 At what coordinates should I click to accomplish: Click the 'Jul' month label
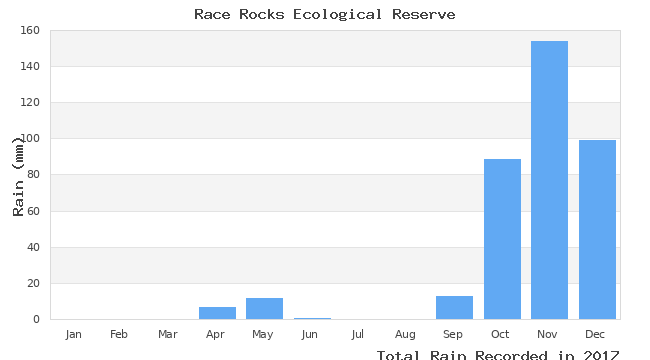357,334
